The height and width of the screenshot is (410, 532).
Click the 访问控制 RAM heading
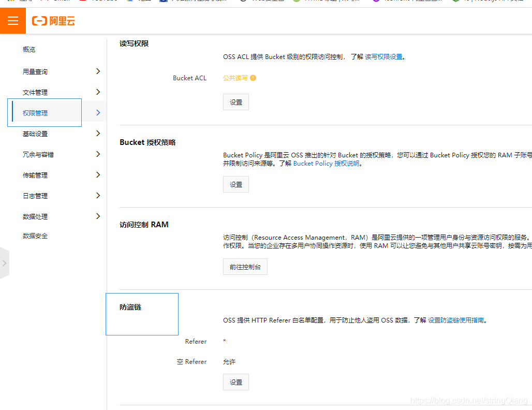pyautogui.click(x=144, y=225)
